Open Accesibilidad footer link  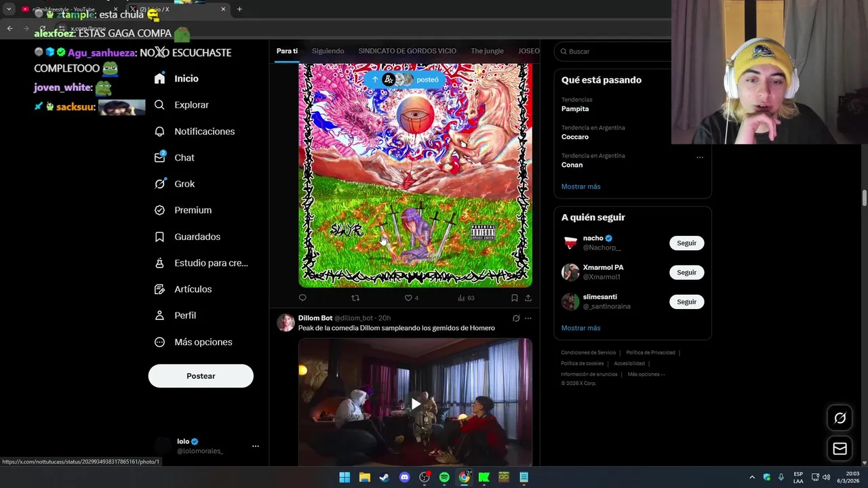[x=629, y=363]
